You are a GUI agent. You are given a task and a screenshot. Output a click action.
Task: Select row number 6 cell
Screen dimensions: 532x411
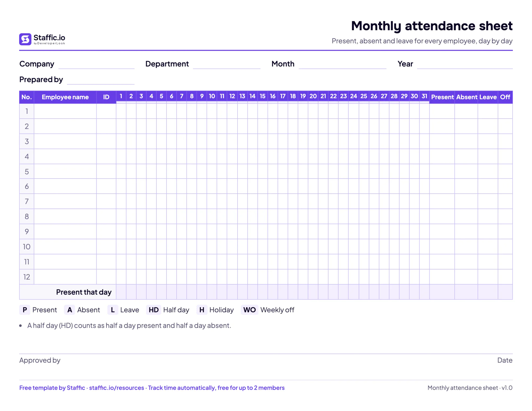coord(27,186)
